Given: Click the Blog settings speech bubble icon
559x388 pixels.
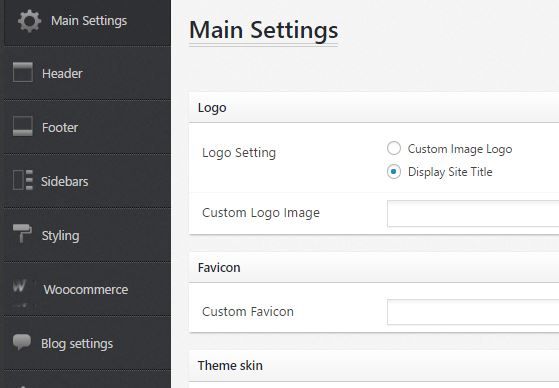Looking at the screenshot, I should pos(22,342).
